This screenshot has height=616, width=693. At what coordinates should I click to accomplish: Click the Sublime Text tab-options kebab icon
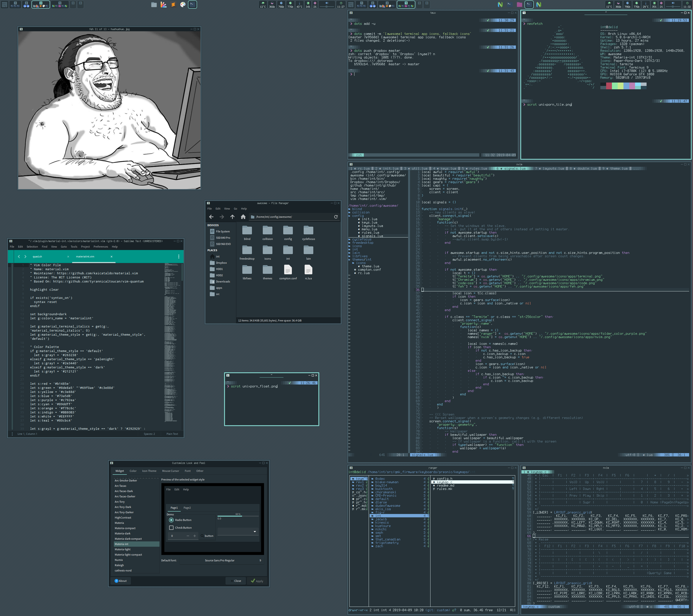pos(179,257)
